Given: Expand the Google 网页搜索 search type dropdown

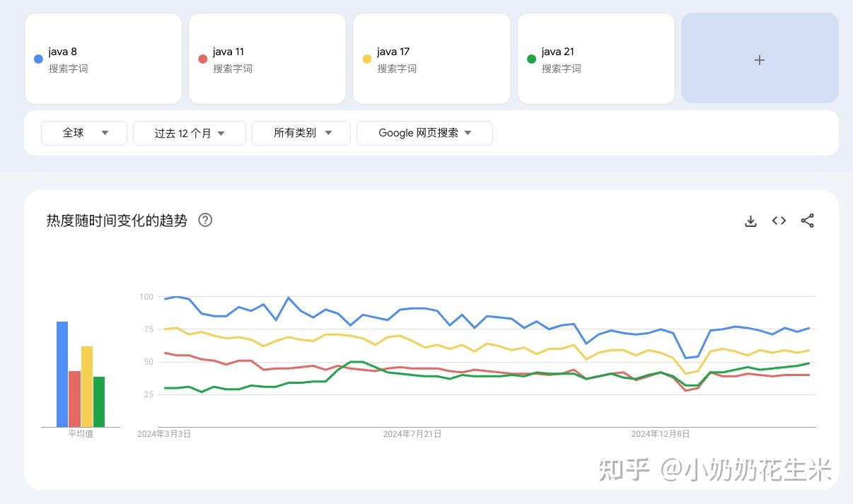Looking at the screenshot, I should click(424, 133).
